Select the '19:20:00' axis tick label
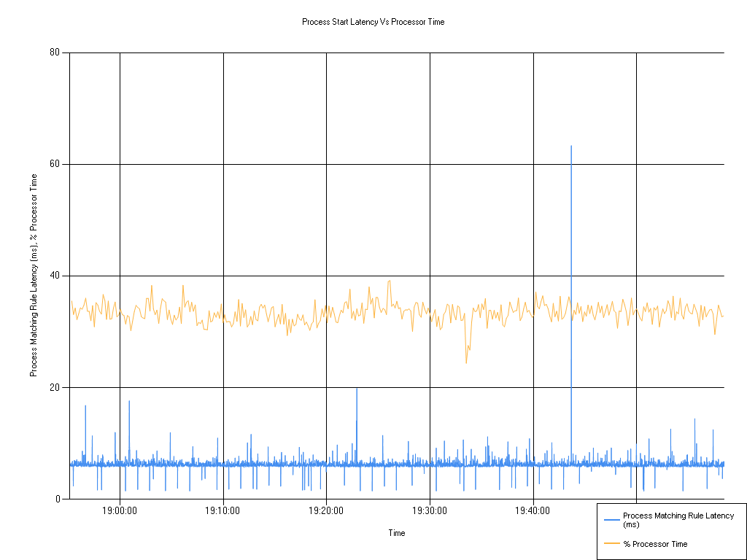This screenshot has height=560, width=747. (326, 512)
